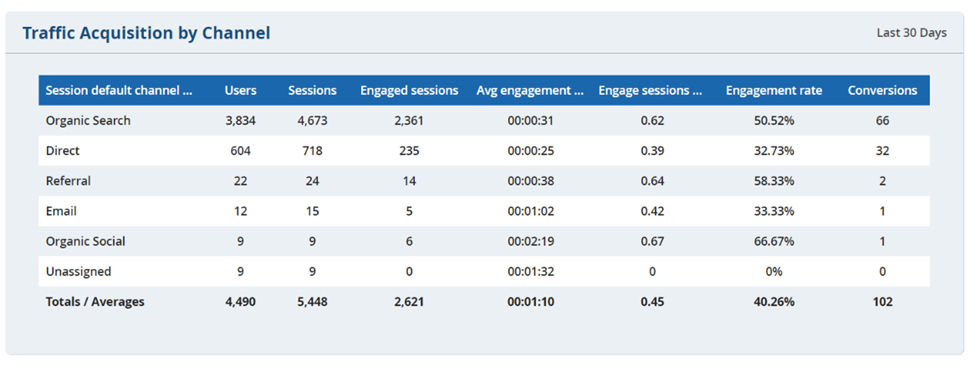975x369 pixels.
Task: Click the Direct channel row label
Action: [x=63, y=151]
